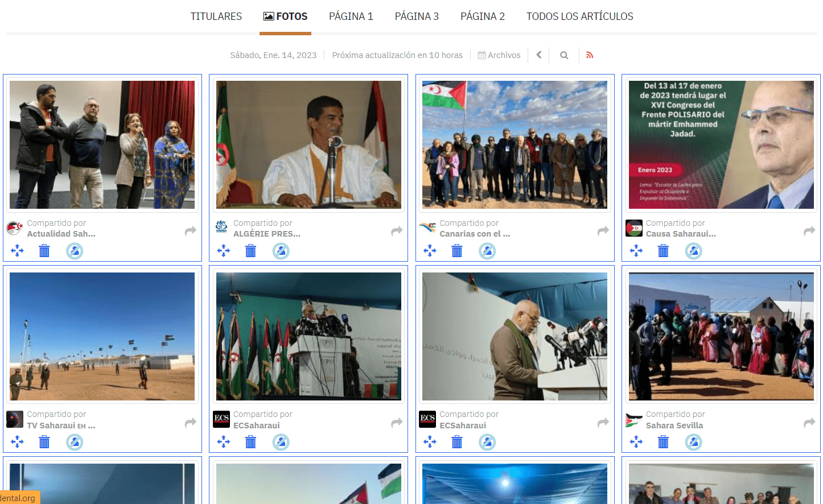Open XVI Congreso del Frente POLISARIO image

click(721, 144)
